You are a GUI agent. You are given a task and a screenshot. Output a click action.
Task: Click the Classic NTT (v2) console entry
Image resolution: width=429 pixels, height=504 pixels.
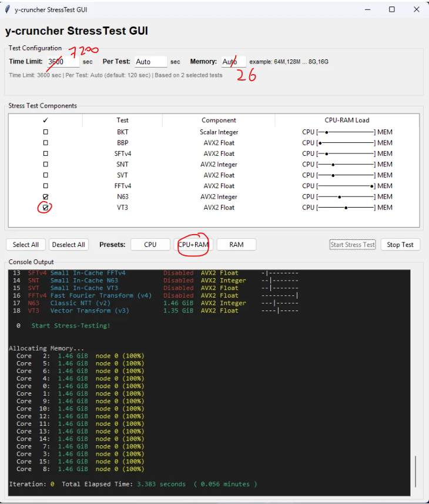pos(81,303)
